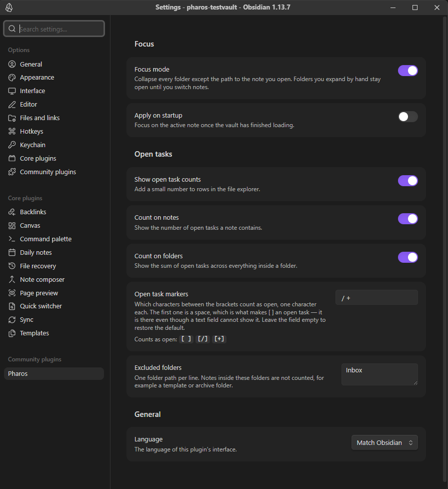This screenshot has width=448, height=489.
Task: Click the Interface monitor icon
Action: pos(12,91)
